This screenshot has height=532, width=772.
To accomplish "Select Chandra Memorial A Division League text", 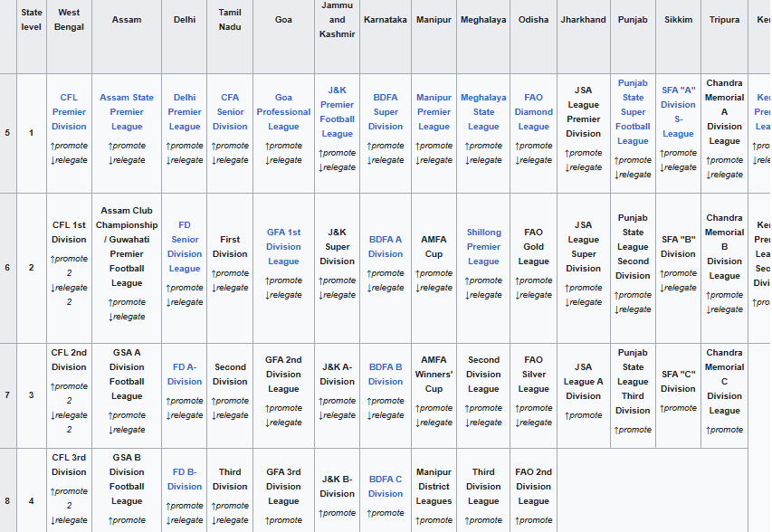I will pyautogui.click(x=724, y=111).
